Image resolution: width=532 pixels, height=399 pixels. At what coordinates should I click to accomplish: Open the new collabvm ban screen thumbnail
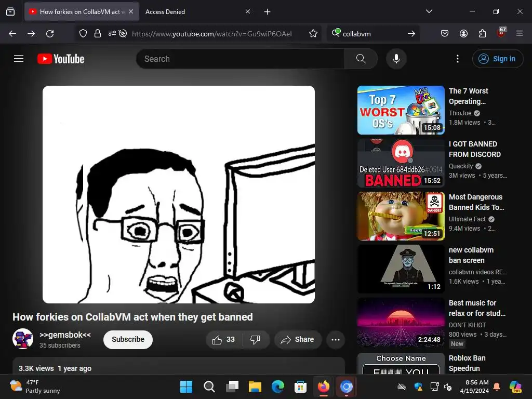click(x=401, y=269)
